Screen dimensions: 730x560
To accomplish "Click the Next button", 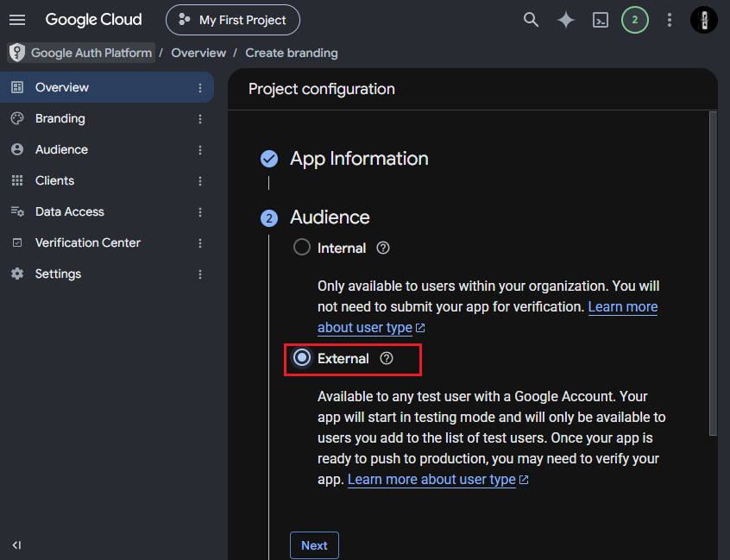I will click(314, 545).
